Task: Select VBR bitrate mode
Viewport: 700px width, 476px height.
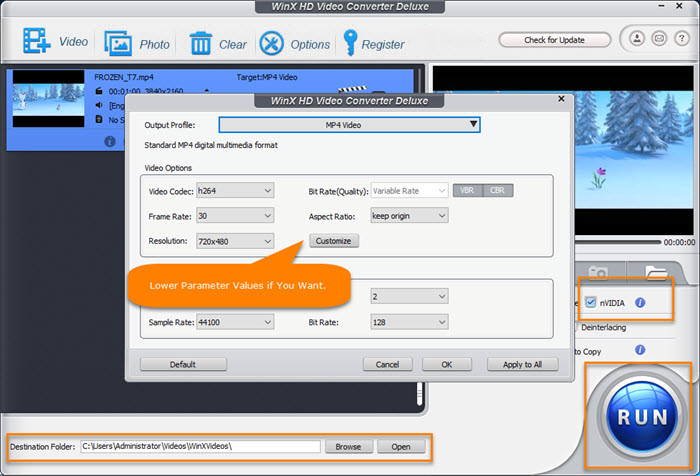Action: coord(467,191)
